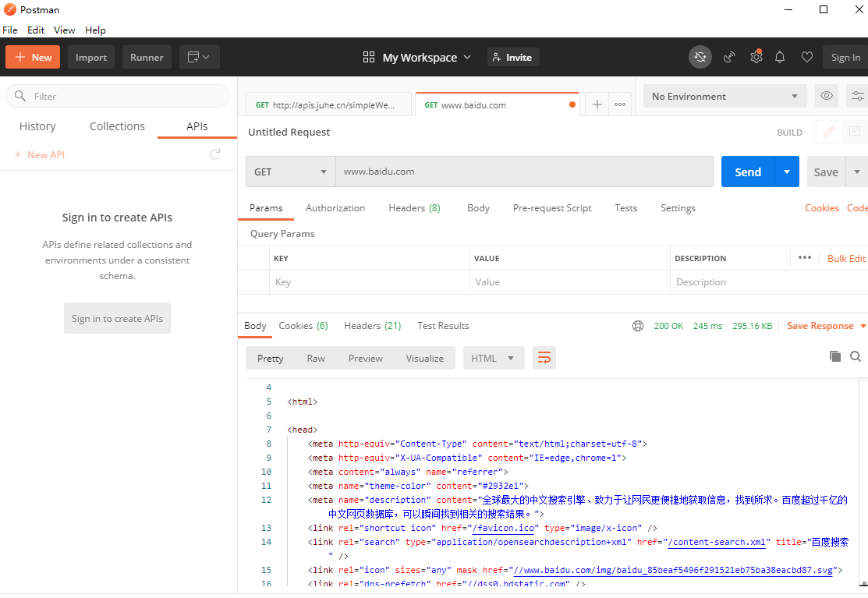Click Bulk Edit link
Viewport: 868px width, 598px height.
pyautogui.click(x=846, y=258)
